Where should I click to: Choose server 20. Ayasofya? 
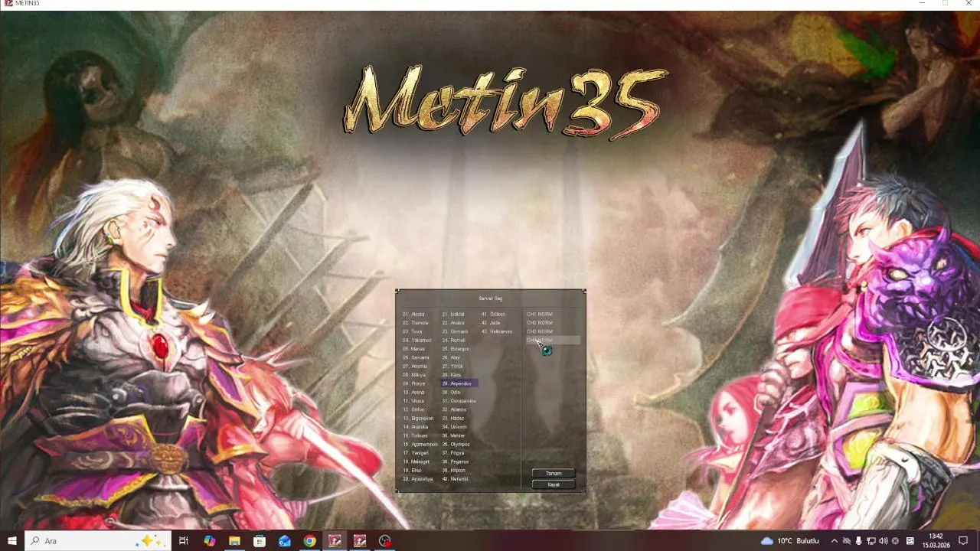[x=418, y=479]
